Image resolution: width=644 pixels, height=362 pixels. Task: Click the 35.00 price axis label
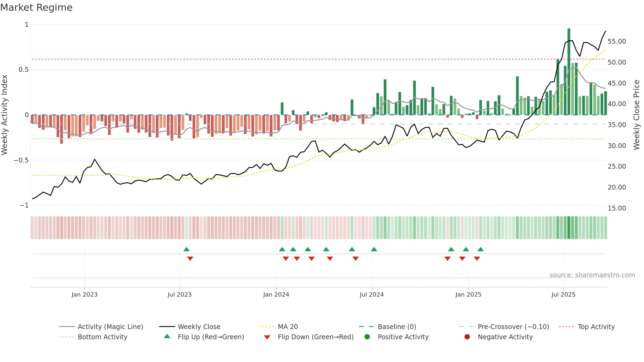pos(617,125)
